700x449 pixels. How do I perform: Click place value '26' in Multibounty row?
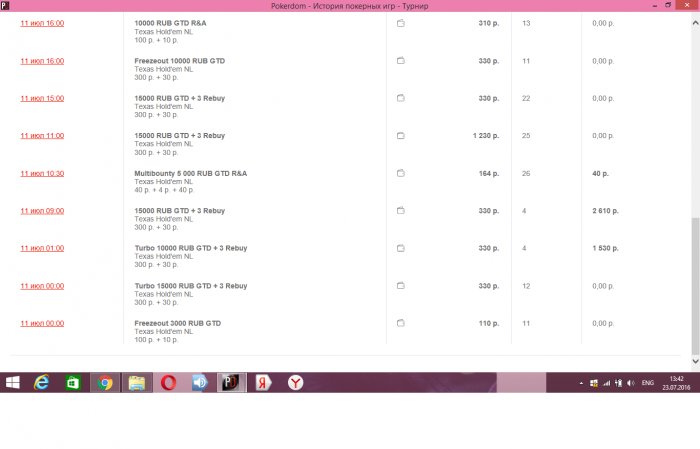tap(526, 173)
